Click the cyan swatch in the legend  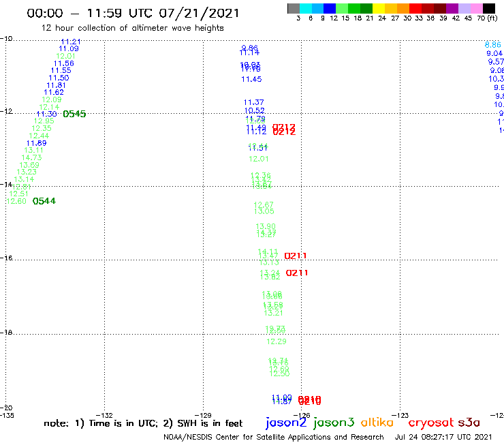coord(306,8)
